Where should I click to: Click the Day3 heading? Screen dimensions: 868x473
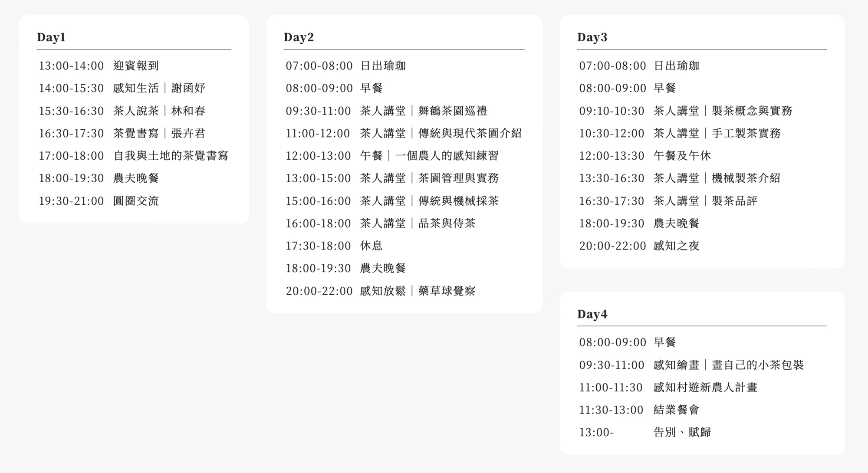592,37
